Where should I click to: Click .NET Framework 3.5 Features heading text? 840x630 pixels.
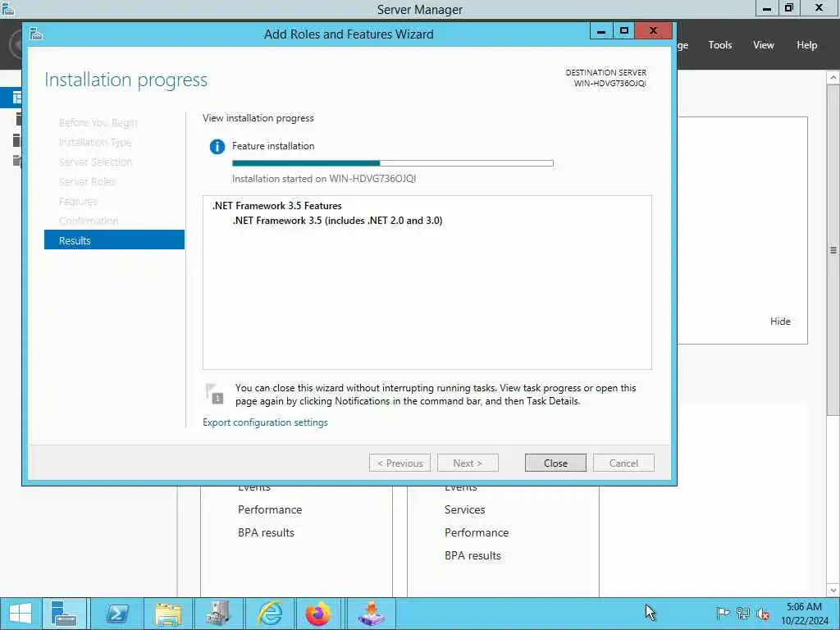[x=277, y=206]
